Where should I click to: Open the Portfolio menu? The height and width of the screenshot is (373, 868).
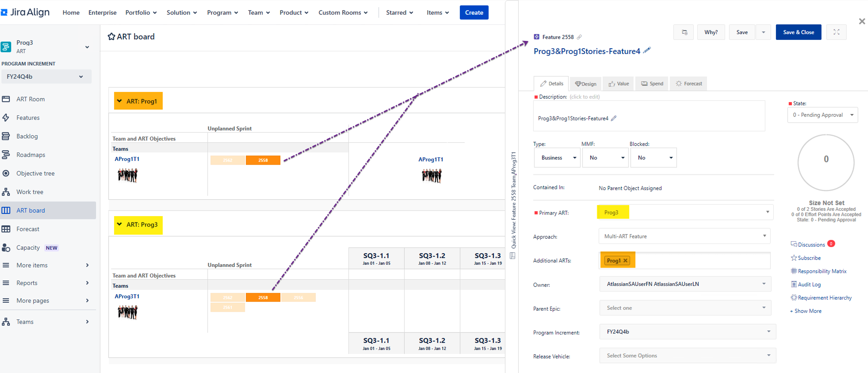tap(141, 12)
